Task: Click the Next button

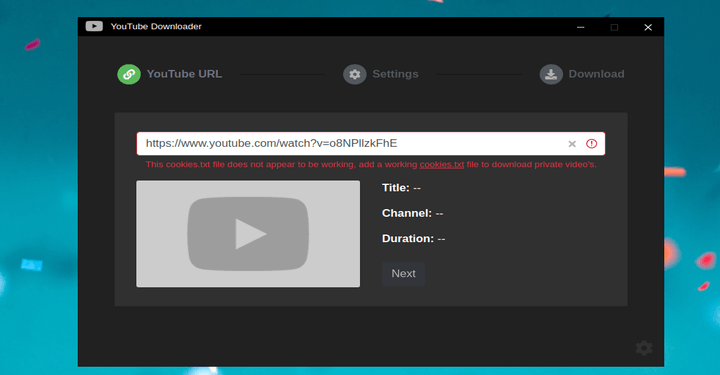Action: (403, 274)
